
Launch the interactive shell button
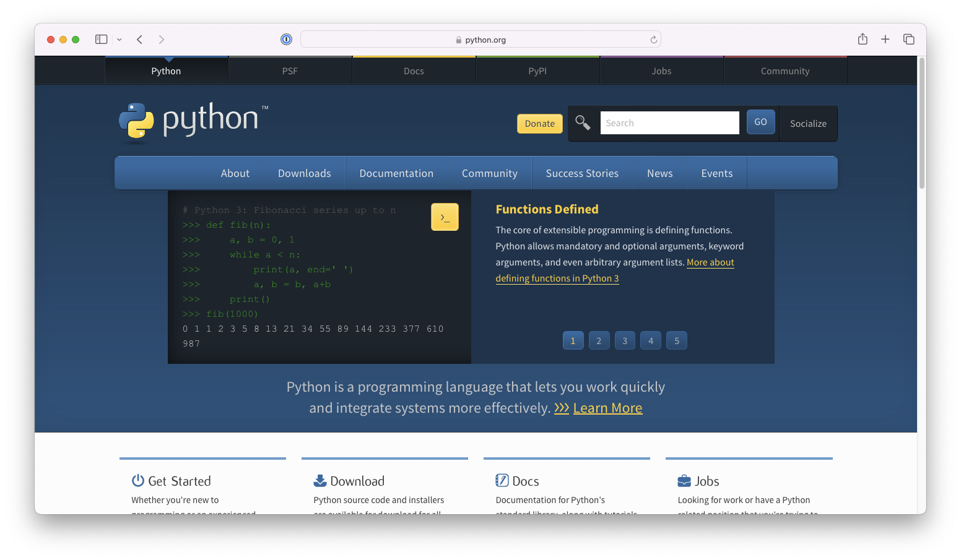(445, 217)
